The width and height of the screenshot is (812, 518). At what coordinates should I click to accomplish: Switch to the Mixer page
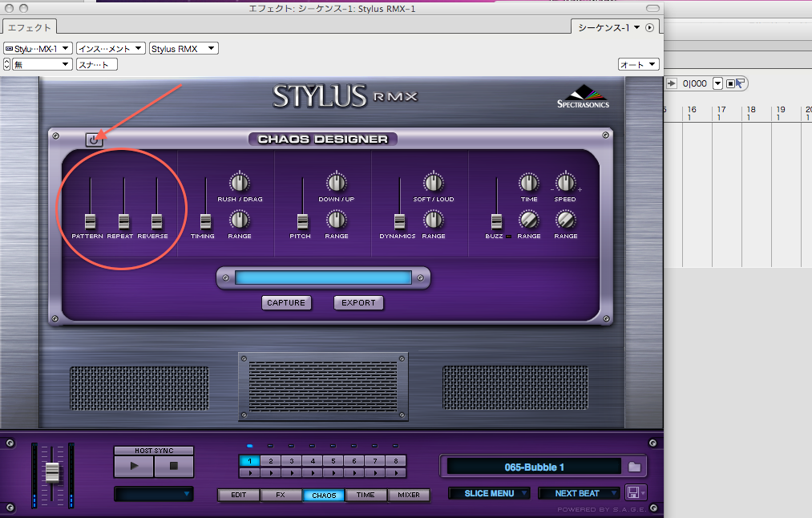(x=409, y=495)
